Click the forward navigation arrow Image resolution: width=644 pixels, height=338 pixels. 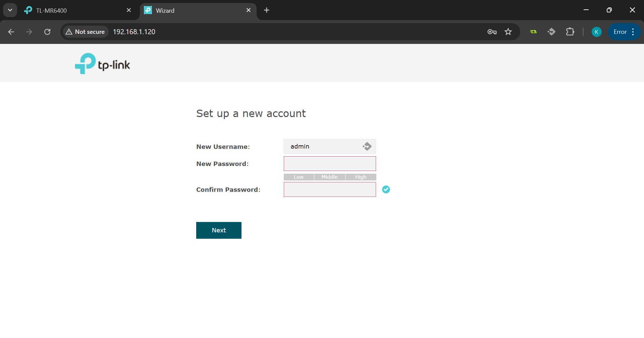[29, 32]
